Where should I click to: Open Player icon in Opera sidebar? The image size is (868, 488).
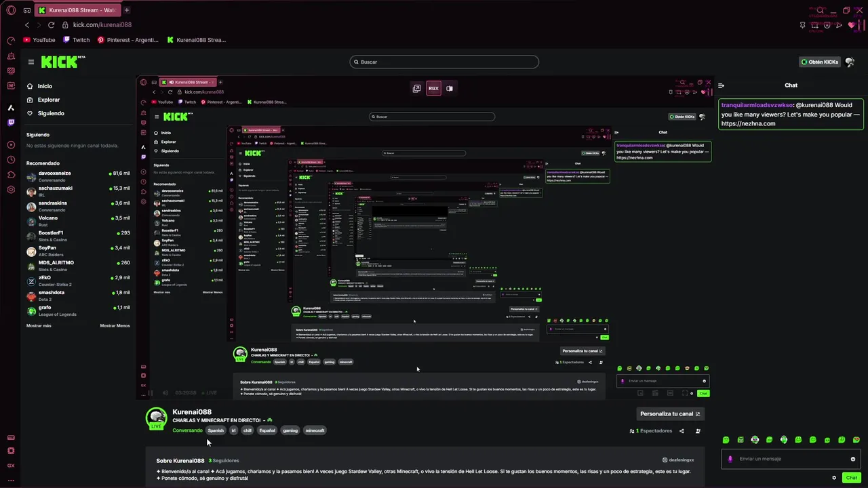(x=11, y=145)
